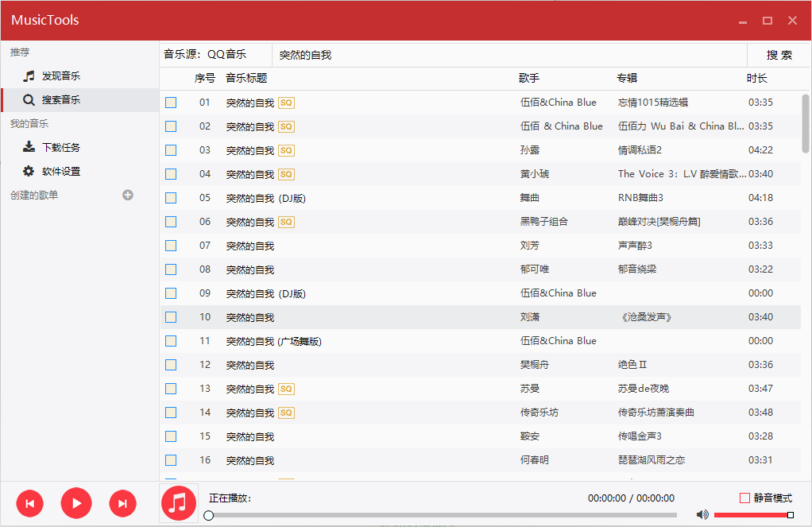Enable the 静音模式 checkbox
This screenshot has height=527, width=812.
[744, 498]
